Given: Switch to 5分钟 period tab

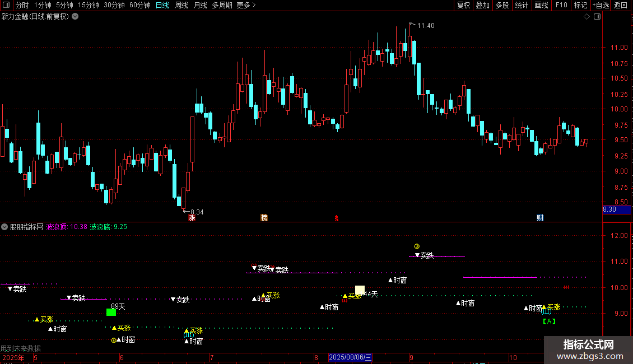Looking at the screenshot, I should tap(64, 5).
